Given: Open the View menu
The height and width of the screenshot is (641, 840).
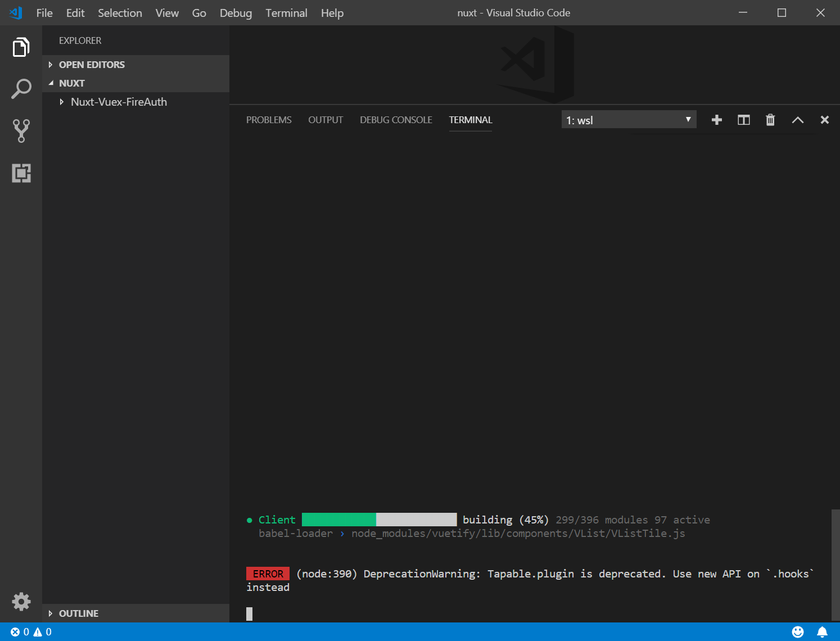Looking at the screenshot, I should click(167, 13).
